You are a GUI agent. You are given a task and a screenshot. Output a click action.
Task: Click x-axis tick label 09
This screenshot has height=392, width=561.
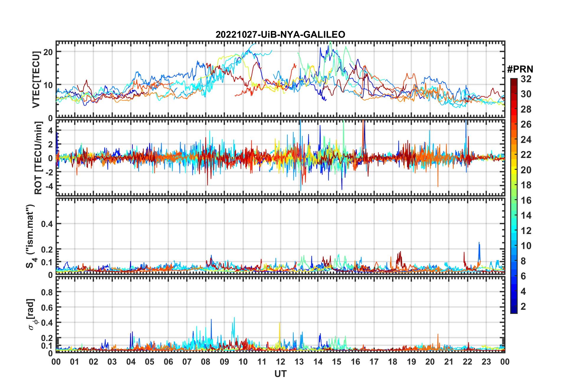pyautogui.click(x=224, y=362)
